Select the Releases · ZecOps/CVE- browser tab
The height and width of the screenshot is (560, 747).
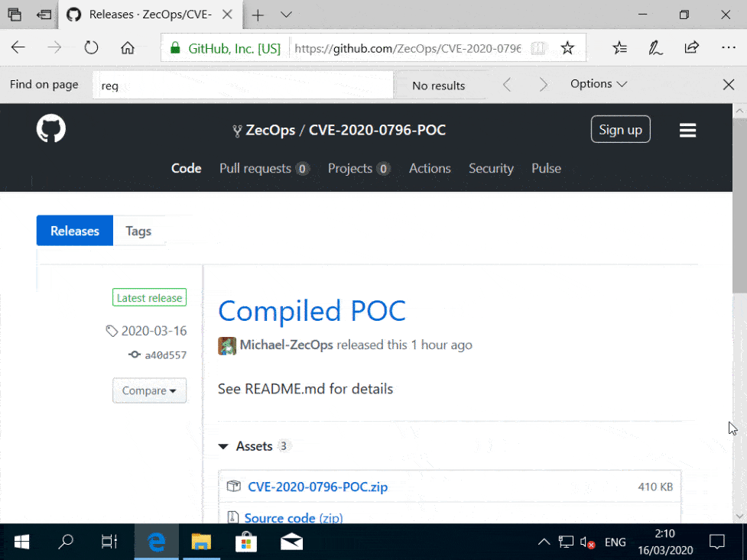(150, 15)
